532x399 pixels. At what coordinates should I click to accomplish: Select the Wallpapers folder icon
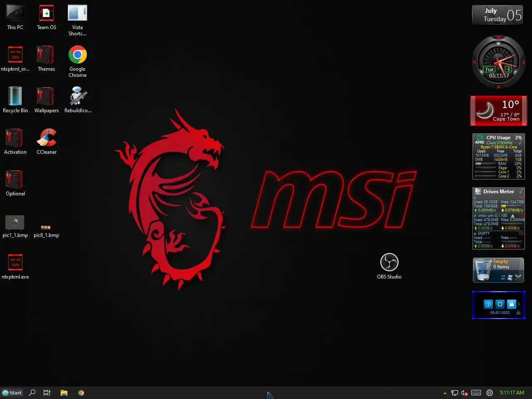(46, 101)
